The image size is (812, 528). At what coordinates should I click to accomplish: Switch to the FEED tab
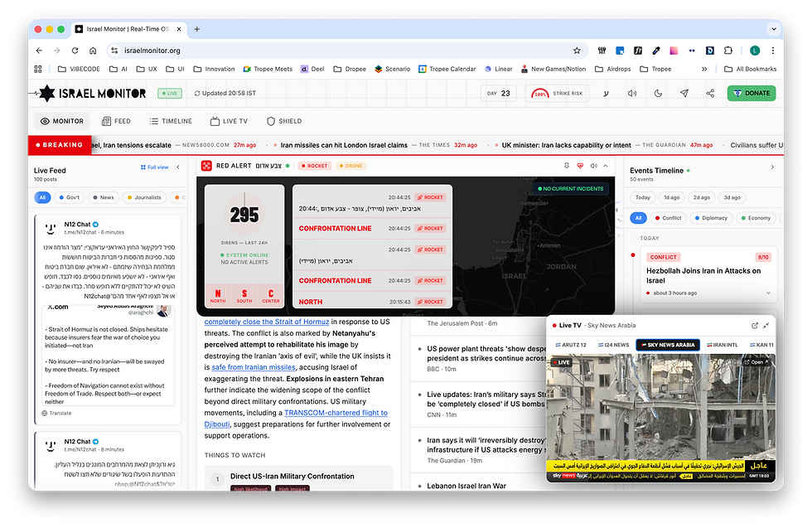[x=117, y=121]
